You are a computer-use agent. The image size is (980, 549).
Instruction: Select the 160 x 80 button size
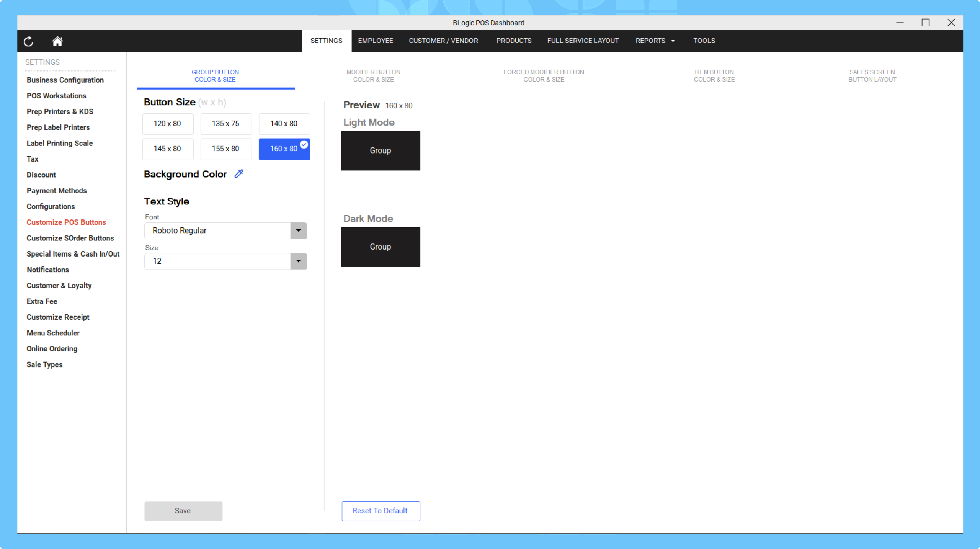tap(284, 149)
